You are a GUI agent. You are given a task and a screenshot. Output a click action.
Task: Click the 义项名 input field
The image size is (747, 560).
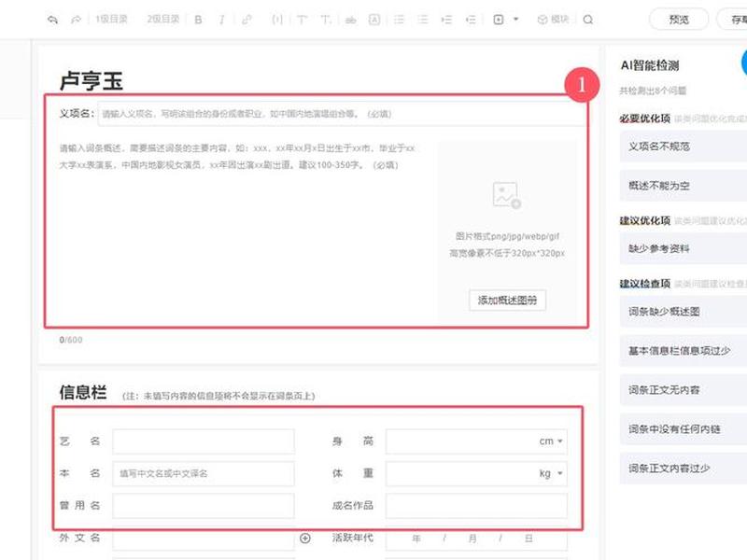click(x=342, y=114)
